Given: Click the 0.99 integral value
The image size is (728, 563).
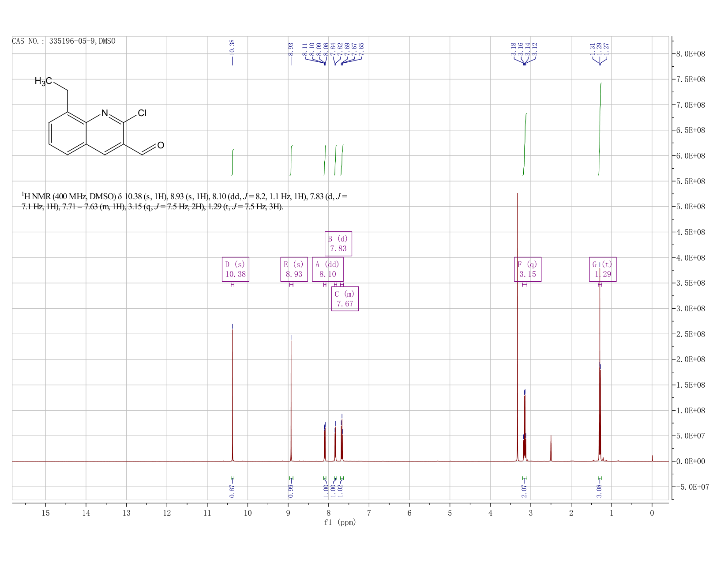Looking at the screenshot, I should click(291, 490).
